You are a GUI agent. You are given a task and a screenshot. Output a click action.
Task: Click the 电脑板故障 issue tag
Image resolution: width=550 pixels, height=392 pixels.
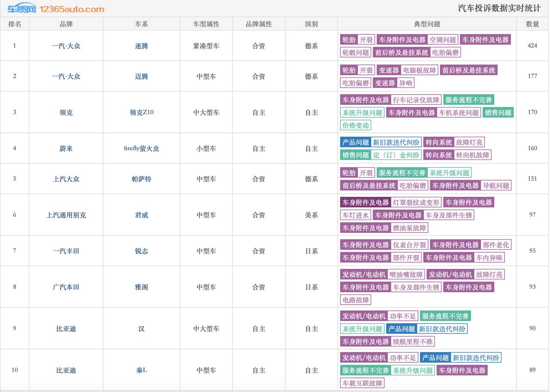pyautogui.click(x=419, y=70)
